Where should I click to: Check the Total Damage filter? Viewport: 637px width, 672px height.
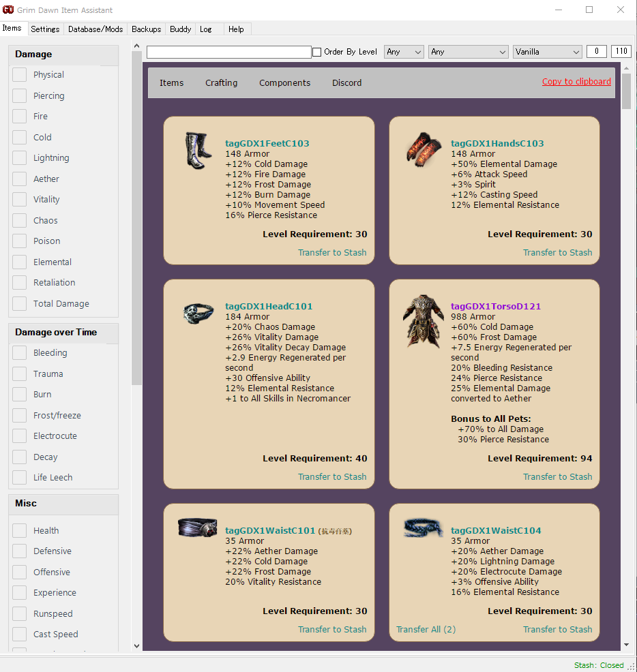pyautogui.click(x=19, y=303)
